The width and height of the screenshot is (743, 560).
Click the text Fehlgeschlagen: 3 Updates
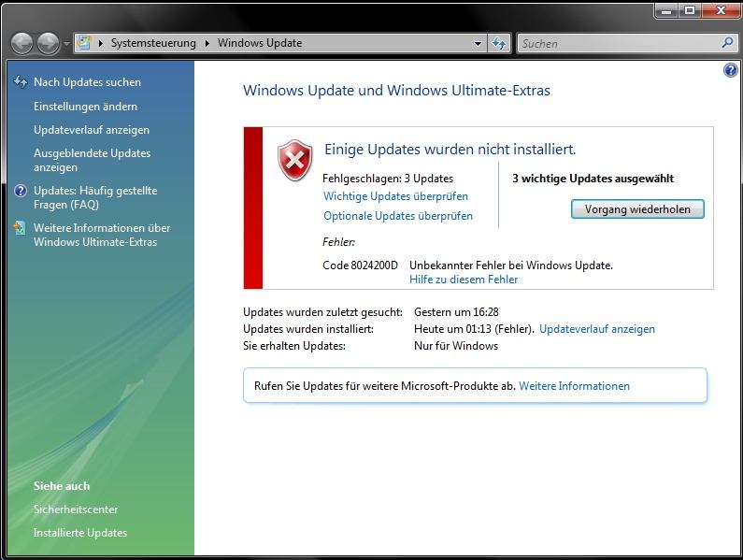[388, 179]
